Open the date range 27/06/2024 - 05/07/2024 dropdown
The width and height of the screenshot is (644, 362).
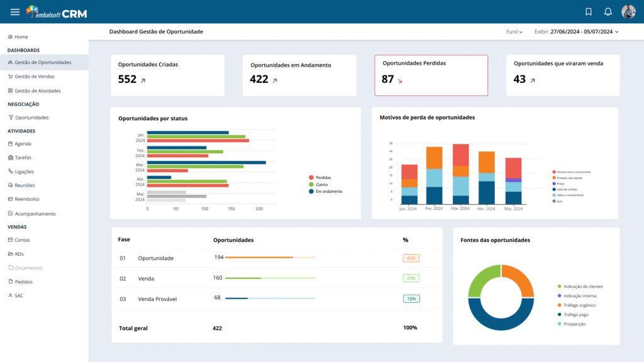(x=584, y=31)
